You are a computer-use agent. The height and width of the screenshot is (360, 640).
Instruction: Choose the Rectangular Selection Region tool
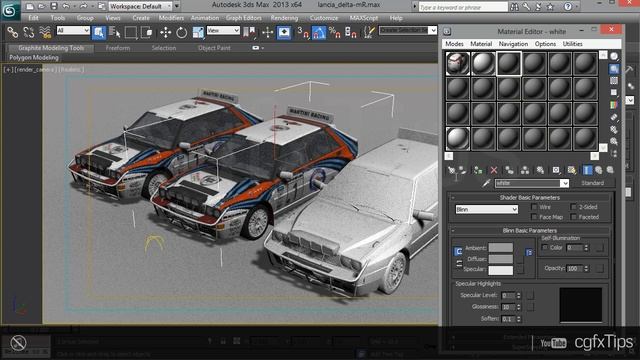tap(131, 32)
